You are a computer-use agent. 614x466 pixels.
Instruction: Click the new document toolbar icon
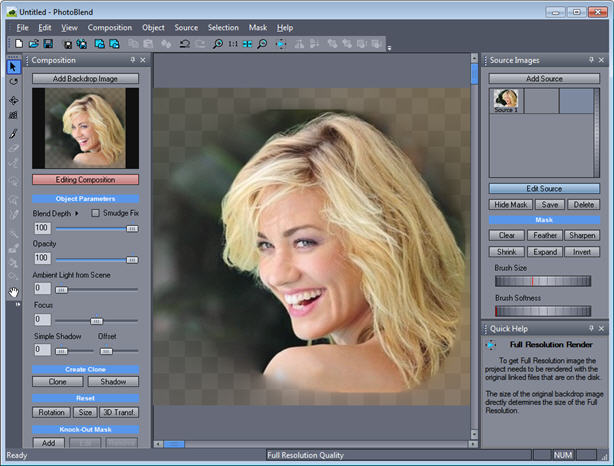pos(20,44)
